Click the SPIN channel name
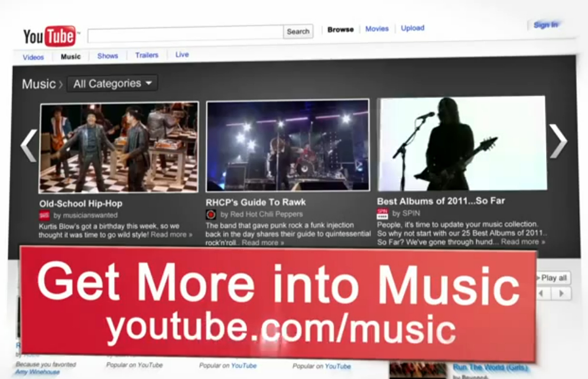Image resolution: width=588 pixels, height=379 pixels. [x=411, y=213]
